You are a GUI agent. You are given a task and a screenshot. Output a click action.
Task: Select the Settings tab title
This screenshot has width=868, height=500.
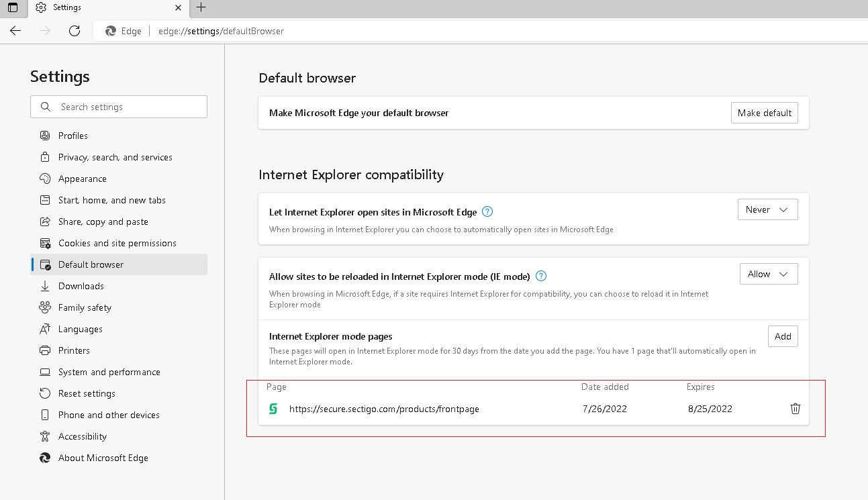67,8
